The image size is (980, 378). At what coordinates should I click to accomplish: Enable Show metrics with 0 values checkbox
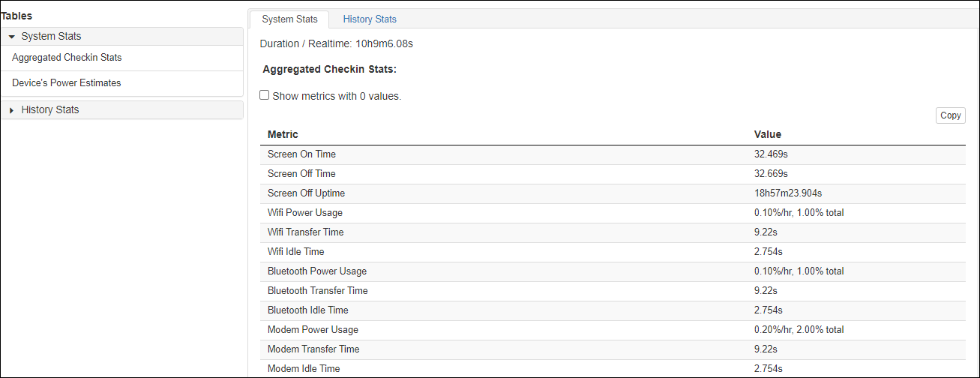[265, 95]
